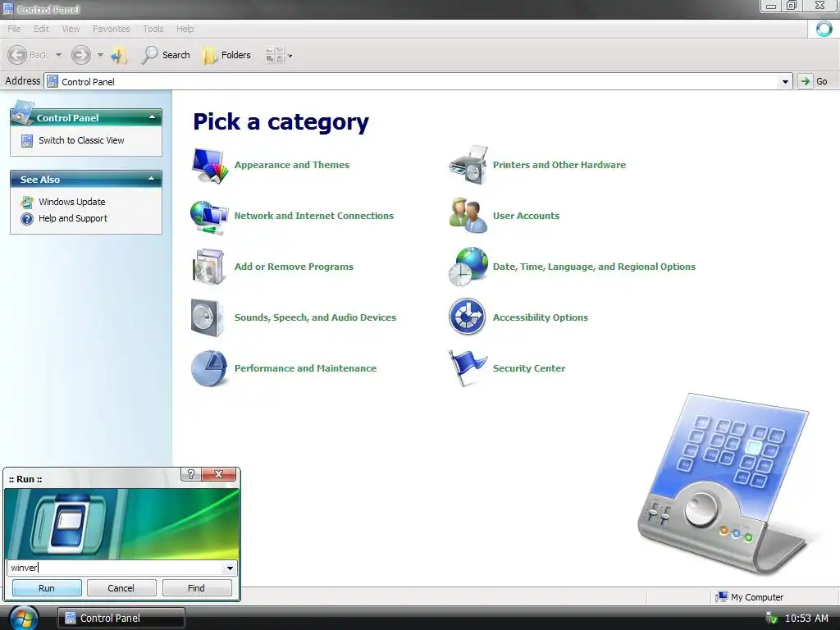Open the Edit menu

(x=41, y=29)
